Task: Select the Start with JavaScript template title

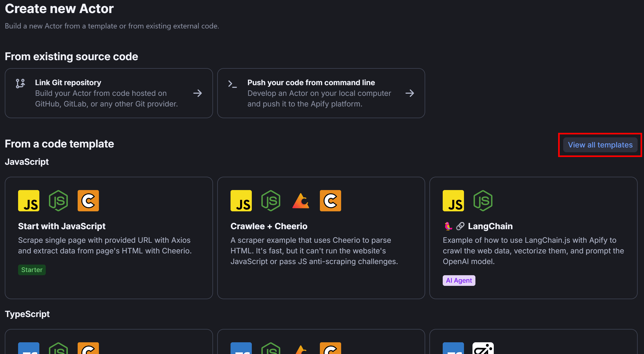Action: pyautogui.click(x=62, y=226)
